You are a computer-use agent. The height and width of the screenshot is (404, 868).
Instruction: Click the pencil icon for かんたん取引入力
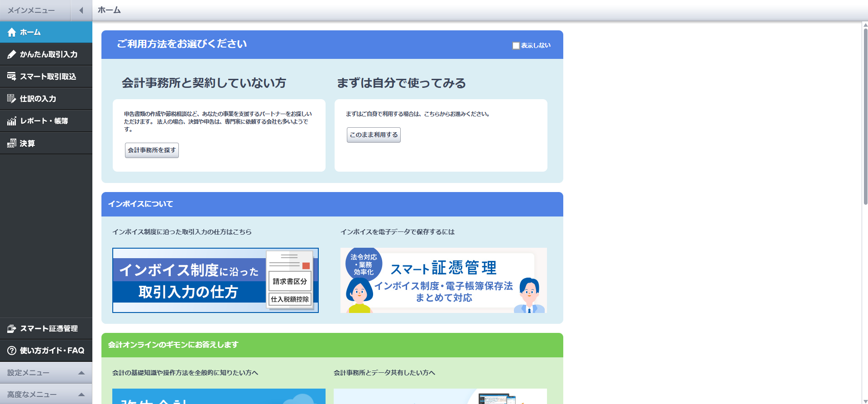tap(12, 54)
